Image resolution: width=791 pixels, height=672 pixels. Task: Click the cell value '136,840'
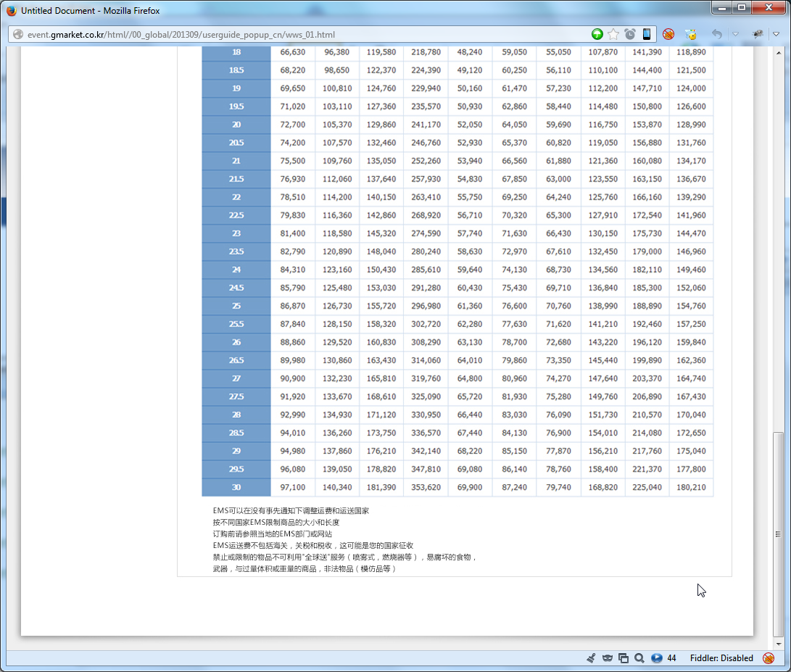(x=602, y=288)
